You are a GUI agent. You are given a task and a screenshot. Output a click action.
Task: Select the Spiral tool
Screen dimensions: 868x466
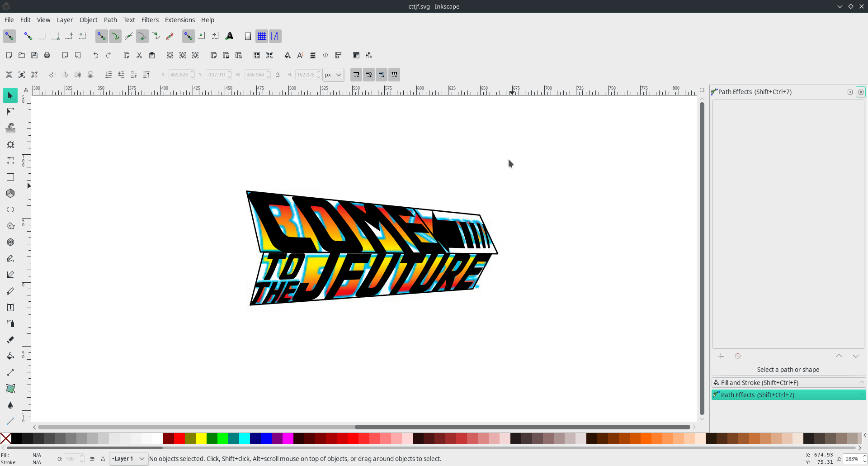click(10, 242)
